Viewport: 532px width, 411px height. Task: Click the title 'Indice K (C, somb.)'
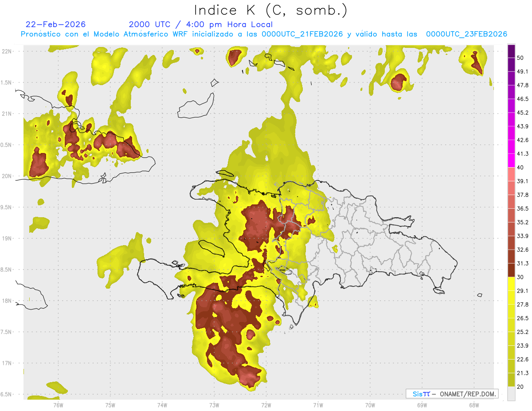[x=271, y=10]
